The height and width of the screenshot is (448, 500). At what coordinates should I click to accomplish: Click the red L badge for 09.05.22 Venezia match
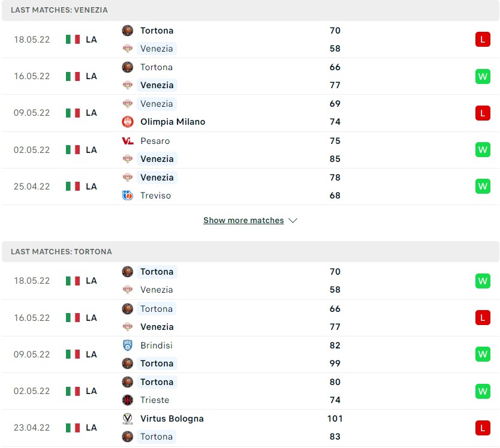(483, 113)
